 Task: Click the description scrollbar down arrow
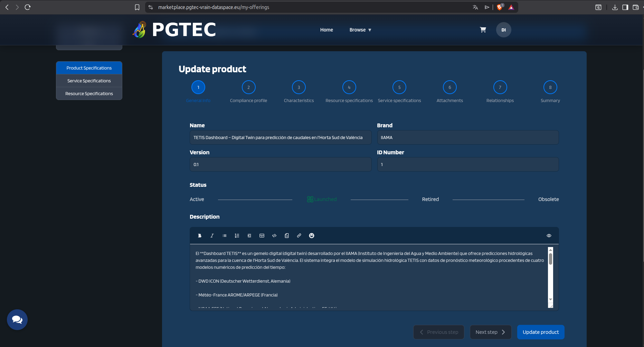click(550, 299)
